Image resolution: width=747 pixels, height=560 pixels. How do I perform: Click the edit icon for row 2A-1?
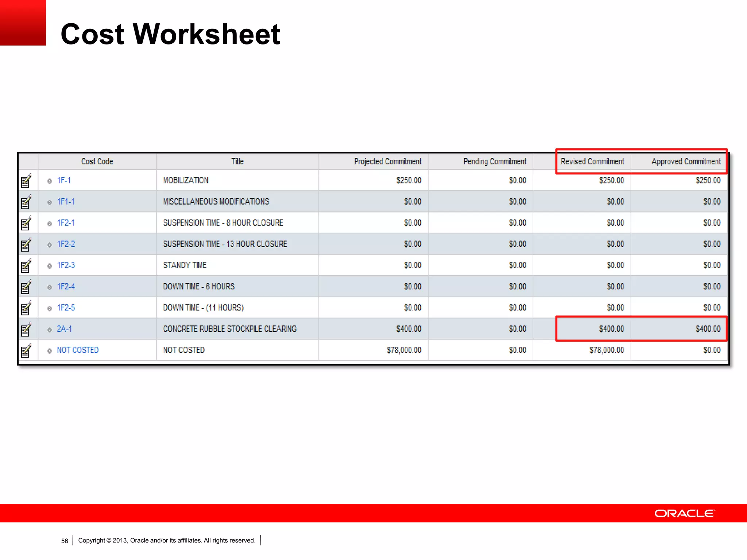point(26,329)
